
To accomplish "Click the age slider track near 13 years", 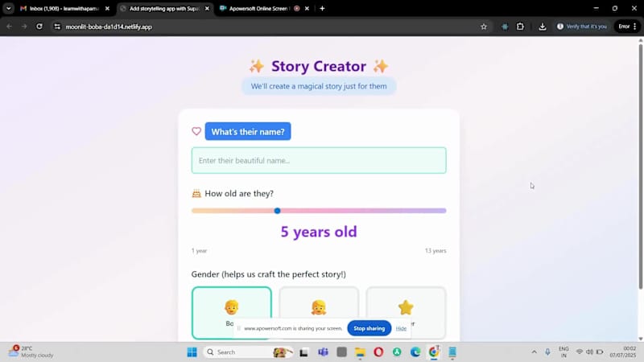I will click(x=444, y=211).
